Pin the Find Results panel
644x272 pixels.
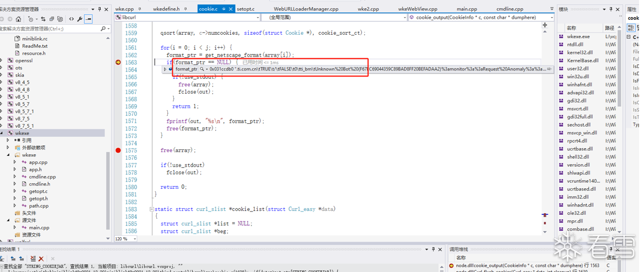click(x=433, y=249)
